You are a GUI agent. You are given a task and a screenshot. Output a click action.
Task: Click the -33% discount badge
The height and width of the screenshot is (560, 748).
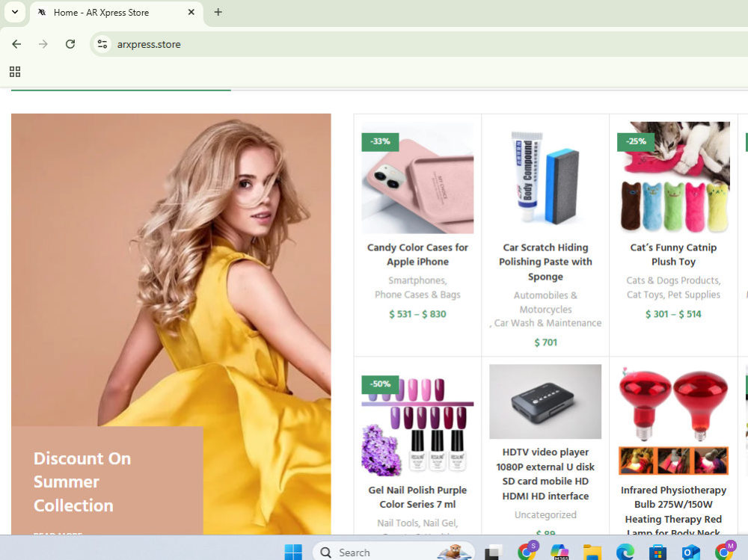pos(380,141)
